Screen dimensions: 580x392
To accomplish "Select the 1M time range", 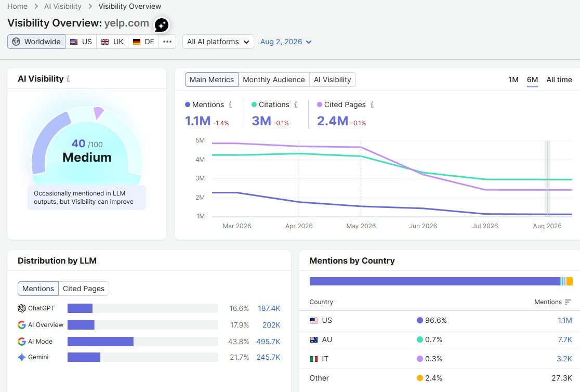I will (x=513, y=80).
